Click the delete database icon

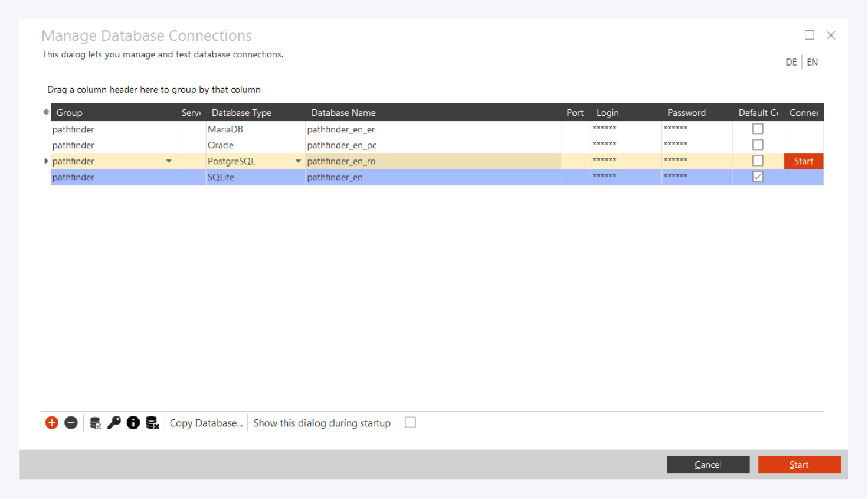tap(152, 423)
